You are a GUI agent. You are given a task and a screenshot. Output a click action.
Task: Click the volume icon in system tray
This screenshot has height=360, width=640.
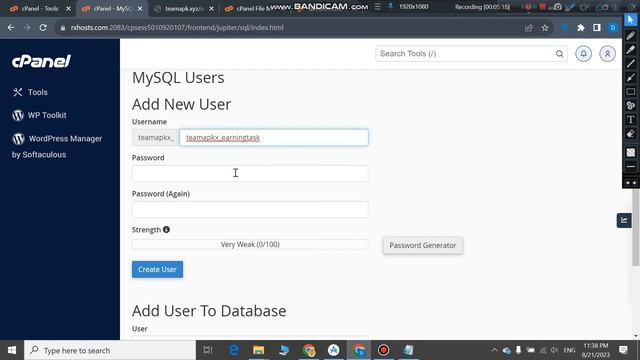tap(554, 350)
